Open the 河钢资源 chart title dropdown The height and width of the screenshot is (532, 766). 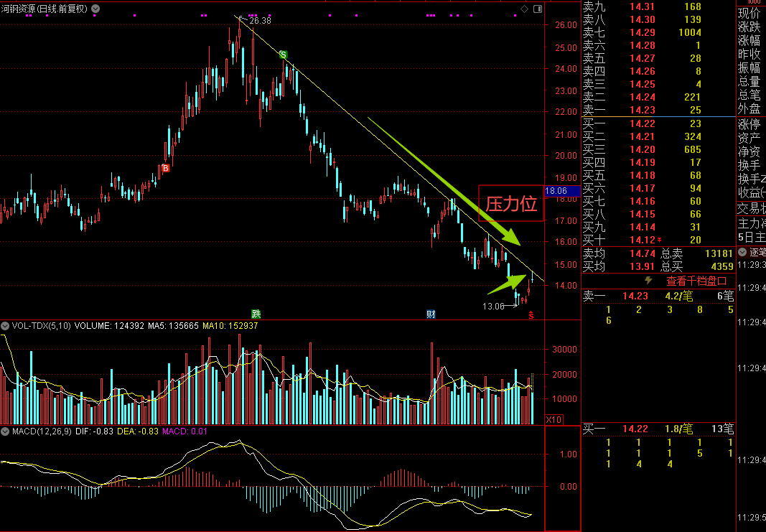tap(95, 9)
